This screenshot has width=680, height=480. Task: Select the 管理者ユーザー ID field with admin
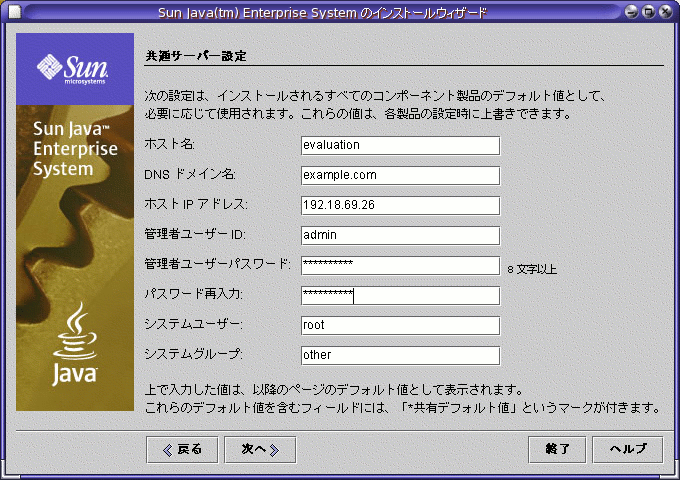point(400,235)
